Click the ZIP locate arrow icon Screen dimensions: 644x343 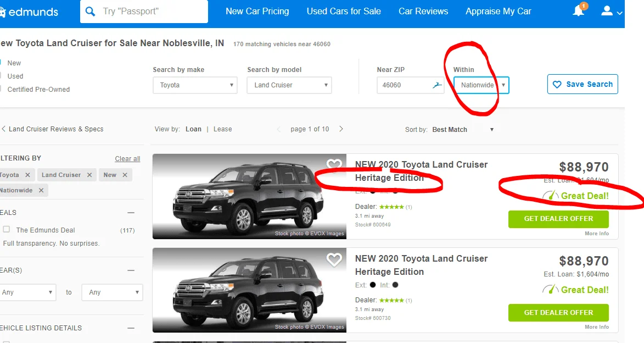click(436, 85)
